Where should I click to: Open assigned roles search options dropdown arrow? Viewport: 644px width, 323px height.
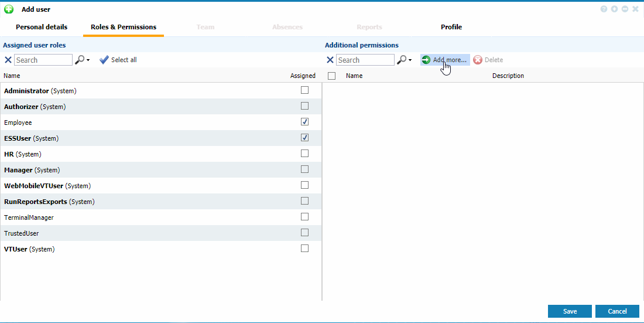88,60
